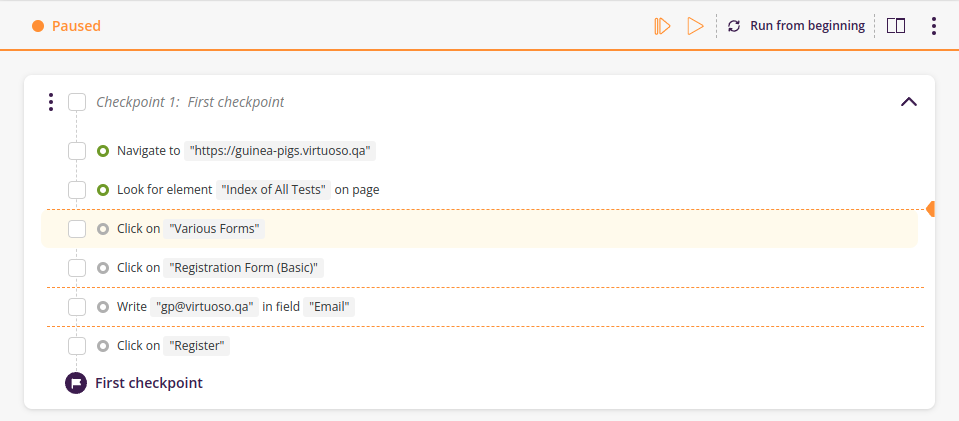
Task: Select checkbox for Look for element step
Action: tap(77, 190)
